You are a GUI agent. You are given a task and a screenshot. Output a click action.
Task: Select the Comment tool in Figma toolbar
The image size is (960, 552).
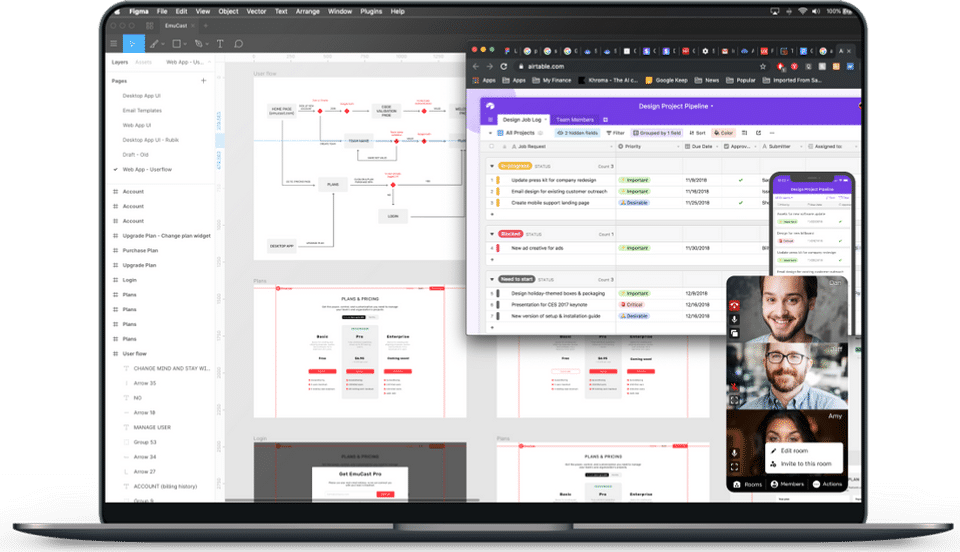point(239,44)
